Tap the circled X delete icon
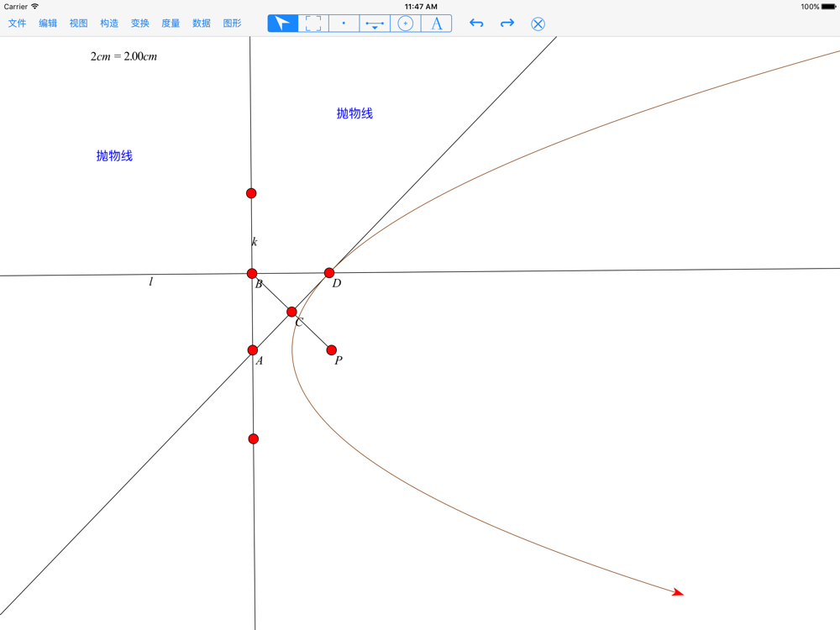This screenshot has height=630, width=840. click(538, 24)
